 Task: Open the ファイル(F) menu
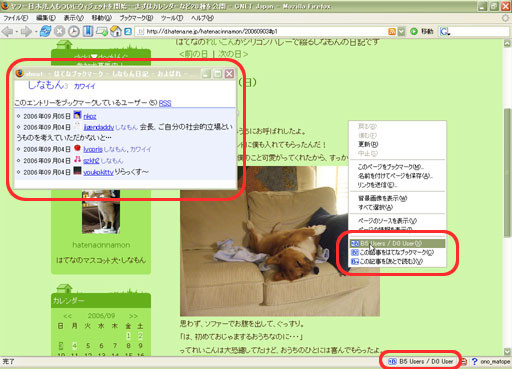click(x=16, y=18)
